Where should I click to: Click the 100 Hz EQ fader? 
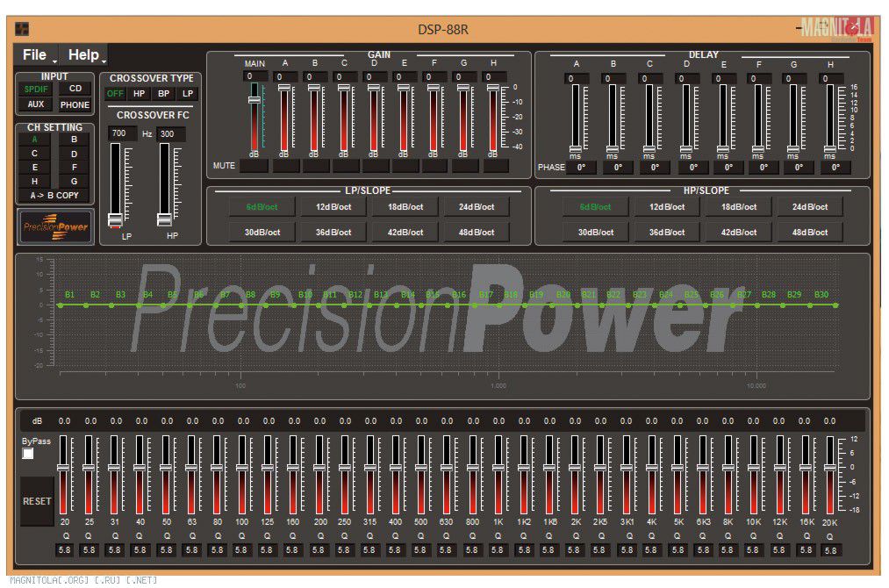242,475
